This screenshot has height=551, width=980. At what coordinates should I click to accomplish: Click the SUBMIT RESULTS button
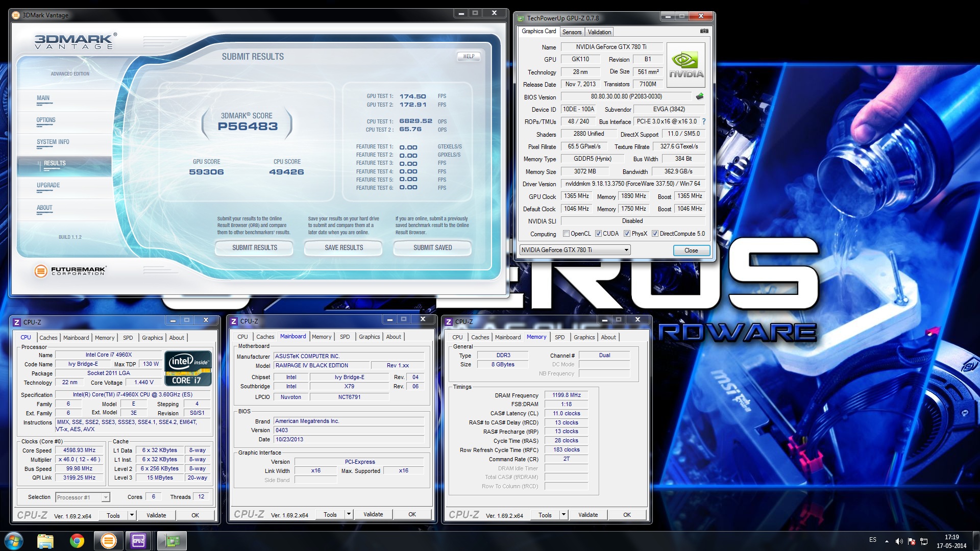tap(255, 247)
